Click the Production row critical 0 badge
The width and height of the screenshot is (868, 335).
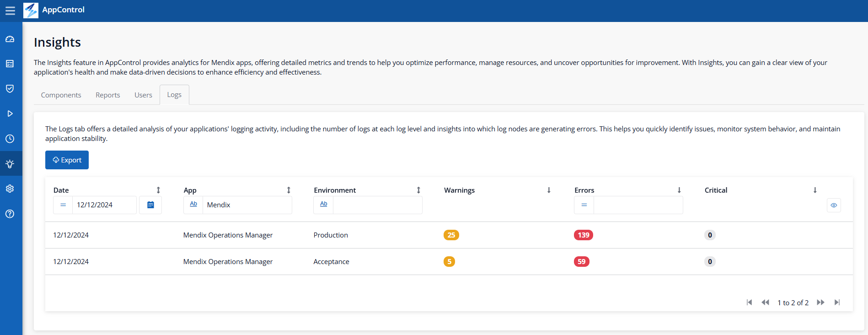pyautogui.click(x=710, y=235)
